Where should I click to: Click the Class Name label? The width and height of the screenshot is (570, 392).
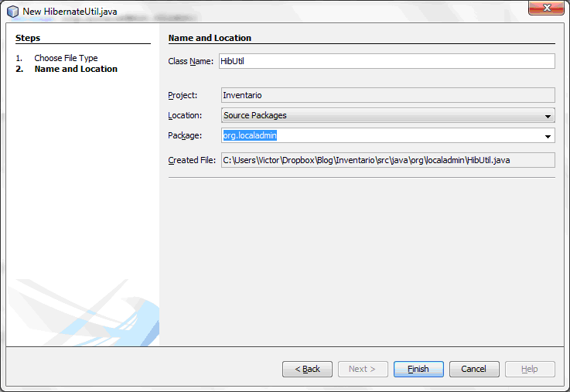tap(190, 61)
